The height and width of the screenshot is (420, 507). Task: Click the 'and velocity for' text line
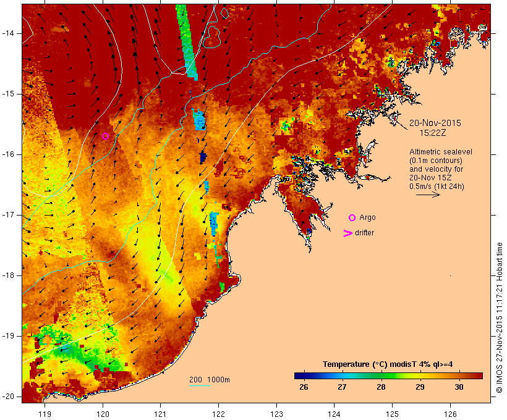click(x=436, y=169)
